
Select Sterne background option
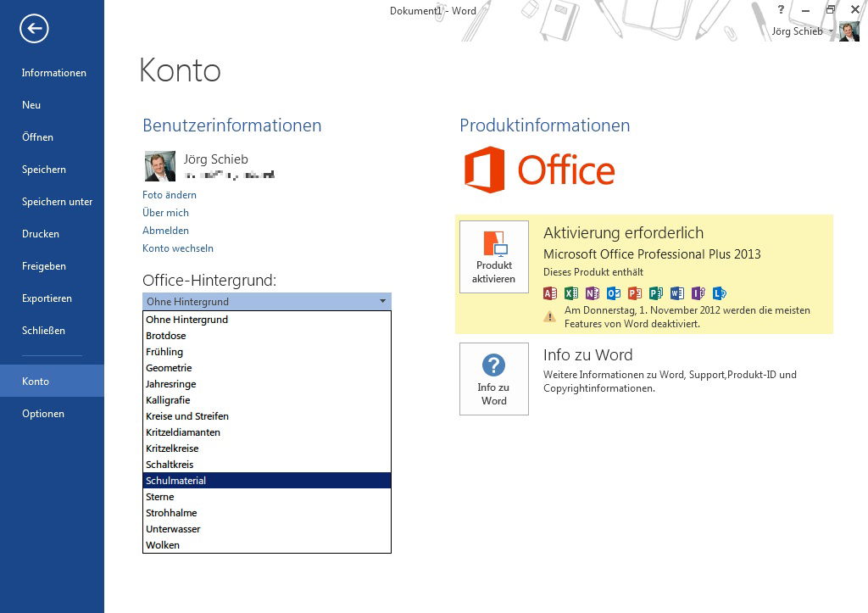pos(267,497)
